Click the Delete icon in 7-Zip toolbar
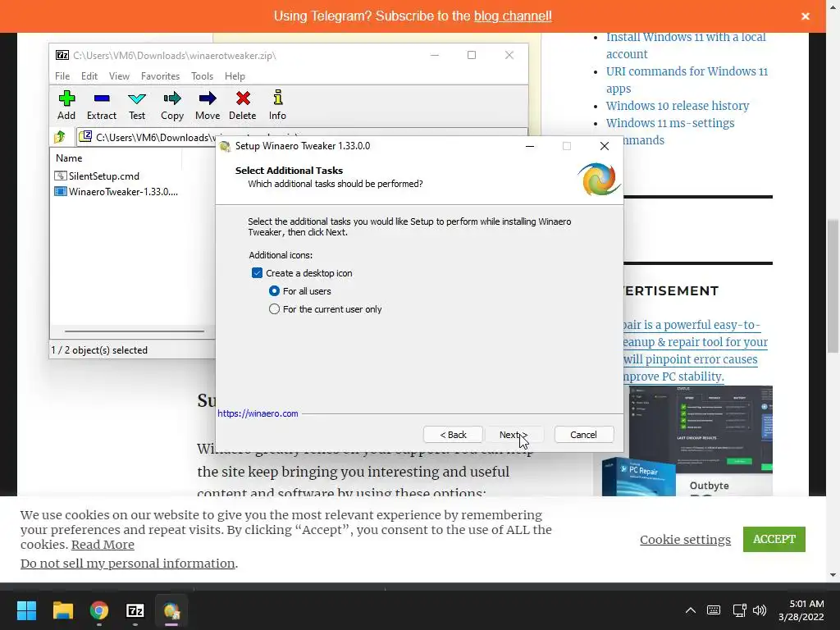The image size is (840, 630). [x=243, y=105]
